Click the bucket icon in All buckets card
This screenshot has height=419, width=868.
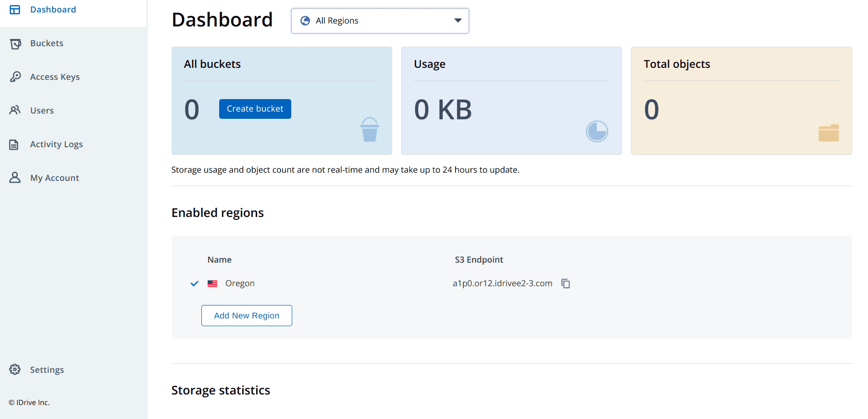pos(370,129)
